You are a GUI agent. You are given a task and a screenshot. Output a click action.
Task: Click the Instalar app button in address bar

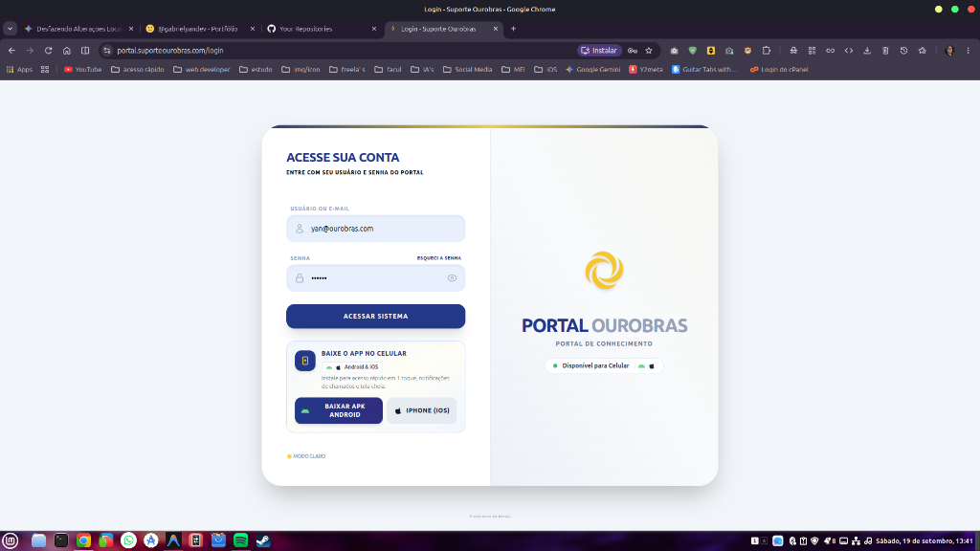[x=599, y=51]
